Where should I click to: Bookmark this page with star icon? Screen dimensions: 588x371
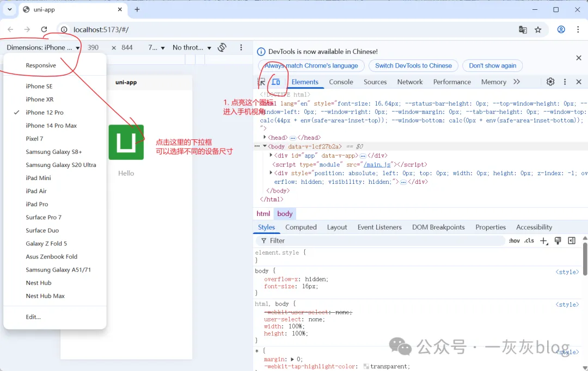point(538,30)
